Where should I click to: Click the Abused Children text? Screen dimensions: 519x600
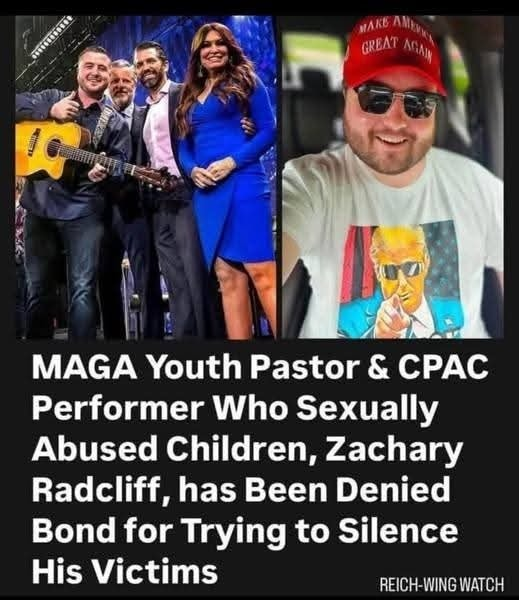pos(174,449)
